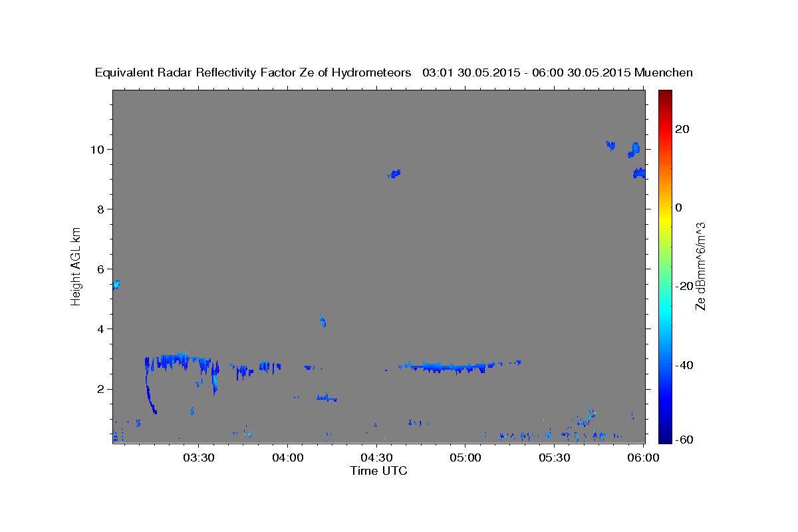Click the "06:00" time tick label
The image size is (798, 532).
[642, 458]
